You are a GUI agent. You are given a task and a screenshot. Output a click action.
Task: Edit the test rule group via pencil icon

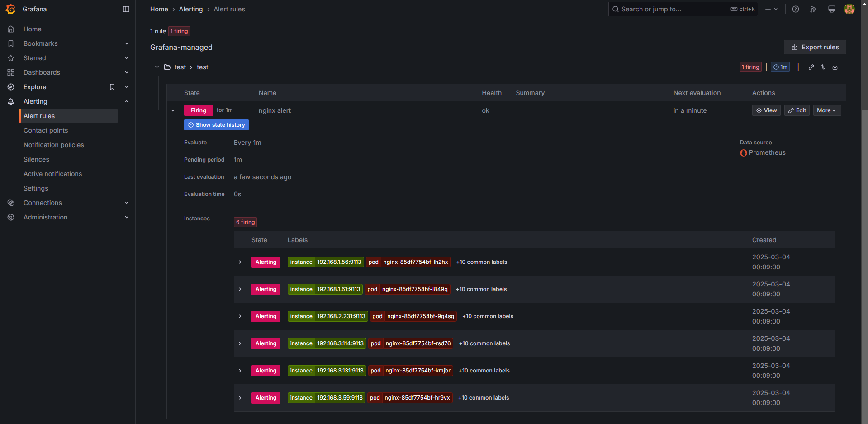[811, 67]
